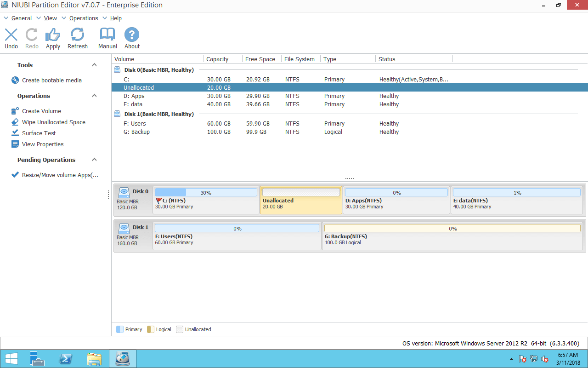Select the Unallocated 20.00 GB row
The height and width of the screenshot is (368, 588).
coord(350,87)
